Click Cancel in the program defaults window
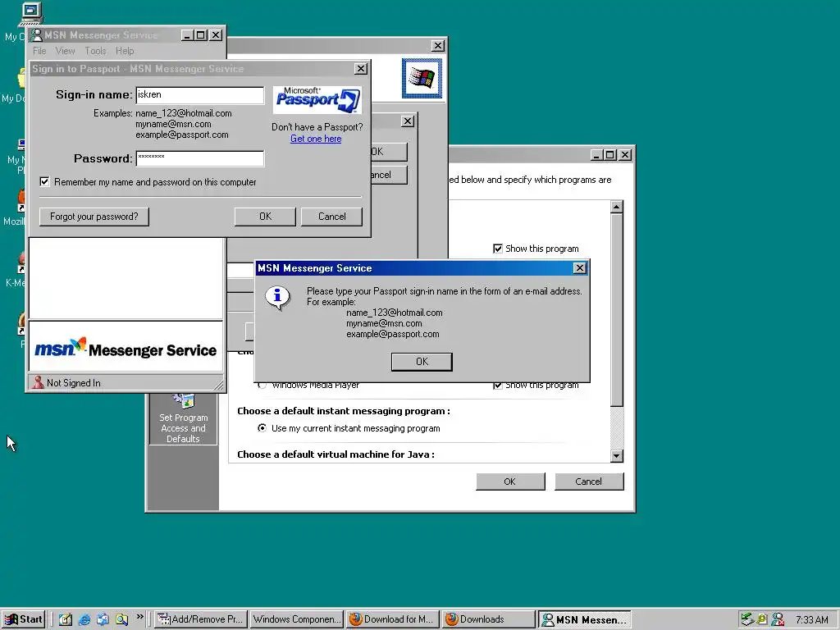This screenshot has width=840, height=630. pos(589,482)
